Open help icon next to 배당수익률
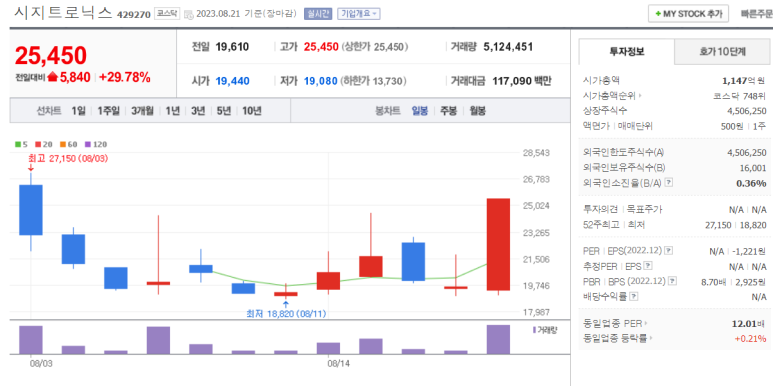 633,296
